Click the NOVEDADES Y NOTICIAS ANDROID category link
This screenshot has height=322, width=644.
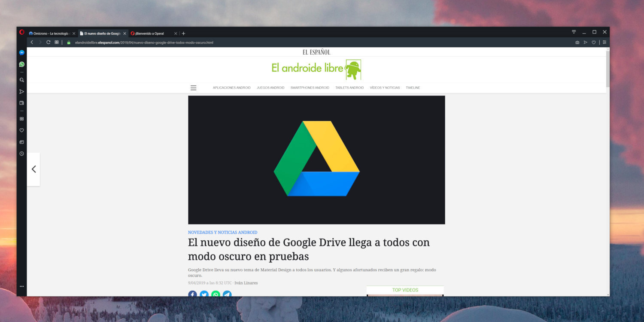tap(222, 233)
